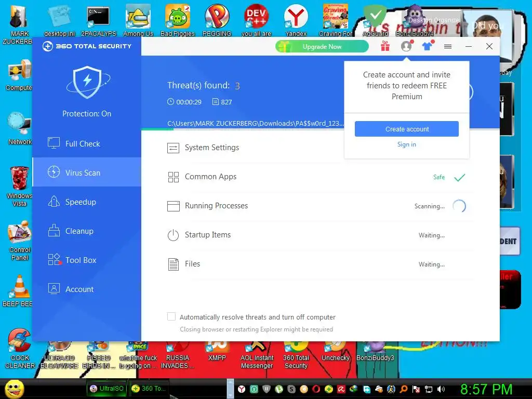This screenshot has height=399, width=532.
Task: Open AdGuard desktop shortcut
Action: tap(375, 21)
